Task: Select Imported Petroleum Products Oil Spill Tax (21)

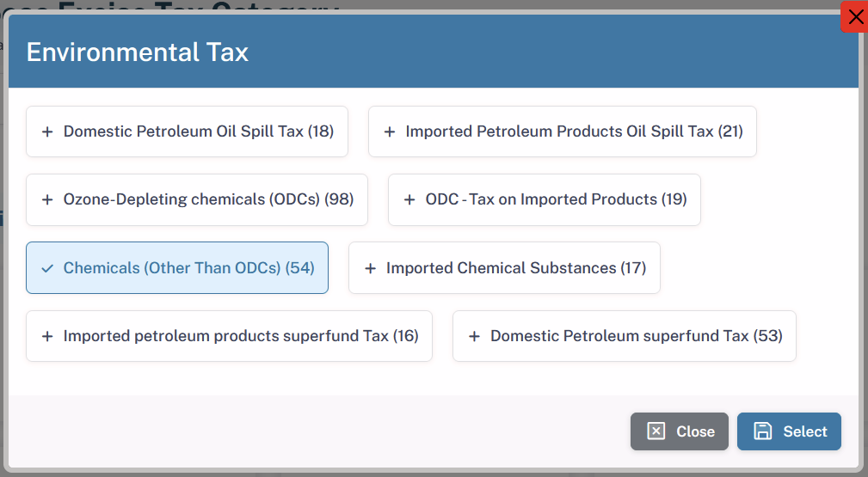Action: pyautogui.click(x=563, y=131)
